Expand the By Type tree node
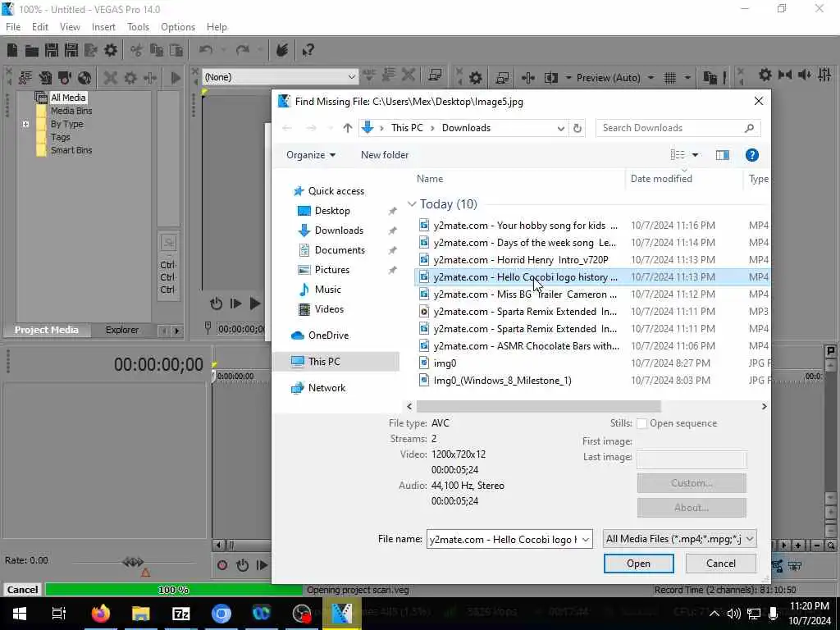The width and height of the screenshot is (840, 630). click(x=25, y=125)
